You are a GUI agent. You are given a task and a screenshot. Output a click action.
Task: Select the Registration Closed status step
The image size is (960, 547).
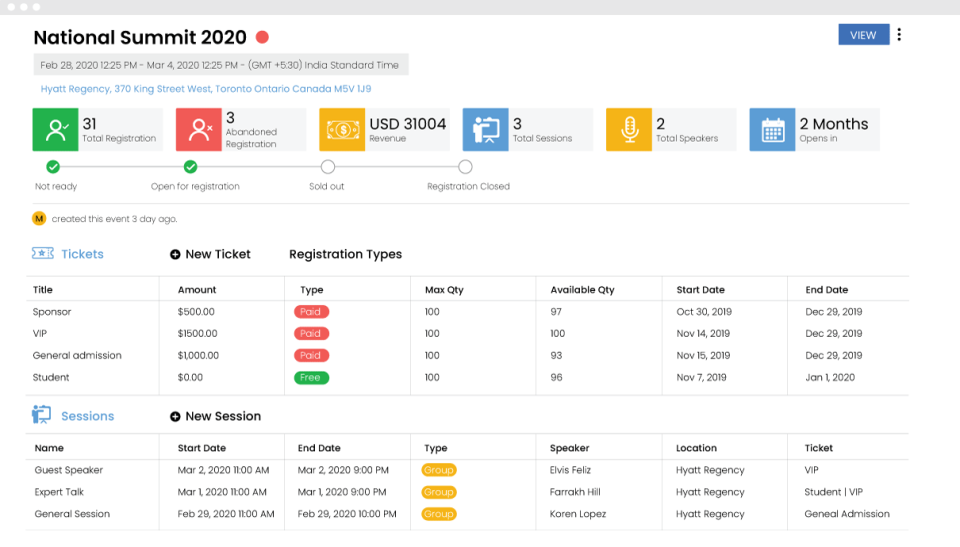(465, 167)
